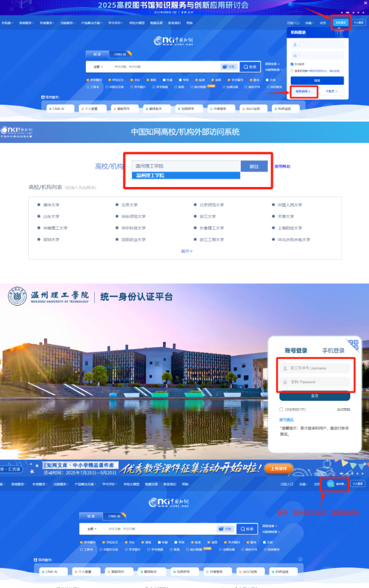
Task: Open 华知大模型 in the login-panel homepage nav
Action: (x=137, y=23)
